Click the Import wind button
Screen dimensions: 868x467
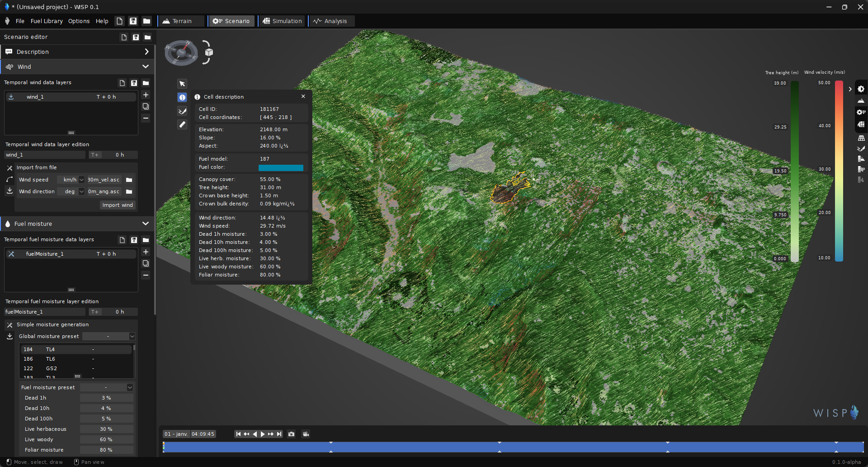click(118, 205)
